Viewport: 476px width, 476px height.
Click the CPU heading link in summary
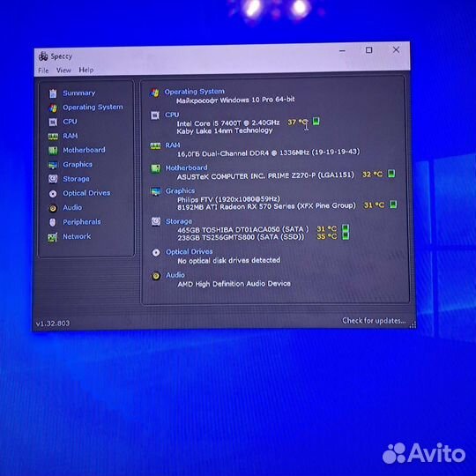point(172,115)
